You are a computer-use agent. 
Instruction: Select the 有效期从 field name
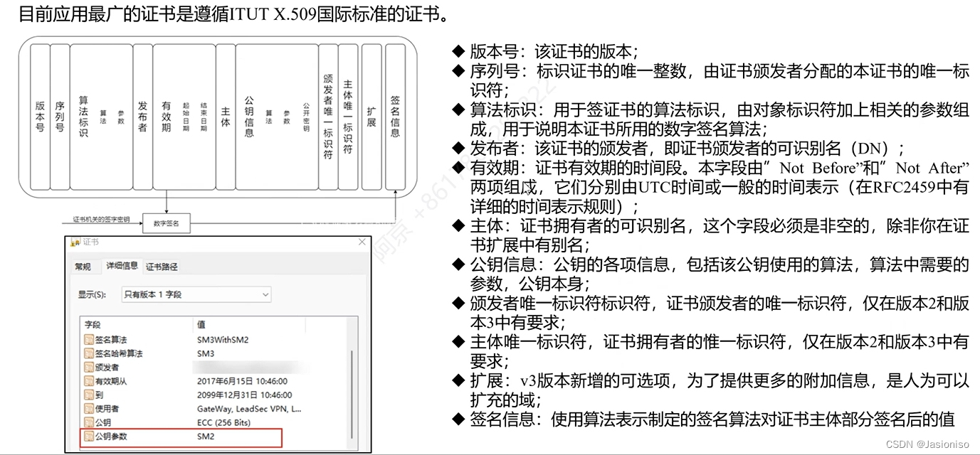point(112,381)
